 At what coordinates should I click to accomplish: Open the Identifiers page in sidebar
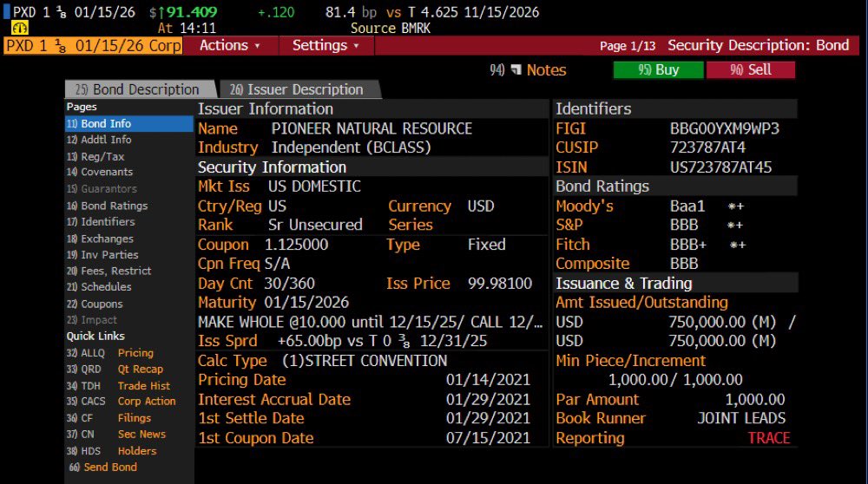[101, 222]
